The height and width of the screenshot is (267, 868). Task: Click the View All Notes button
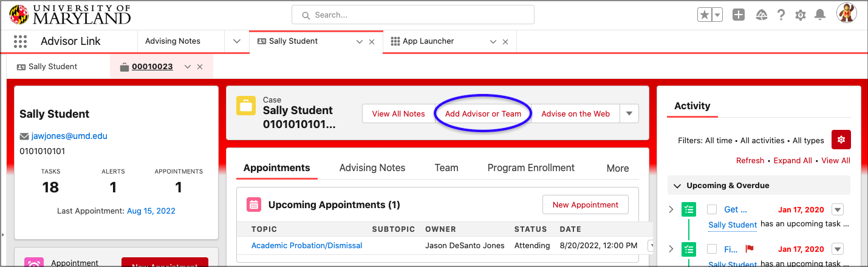click(x=398, y=113)
